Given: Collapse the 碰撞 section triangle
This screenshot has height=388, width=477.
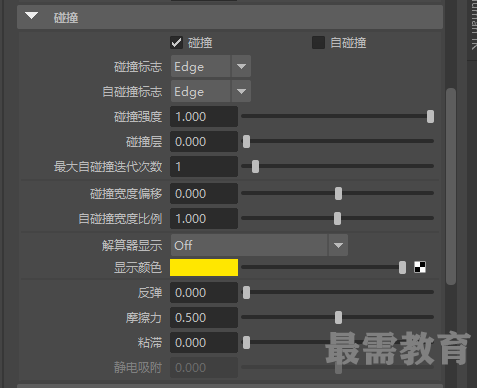Looking at the screenshot, I should tap(31, 16).
